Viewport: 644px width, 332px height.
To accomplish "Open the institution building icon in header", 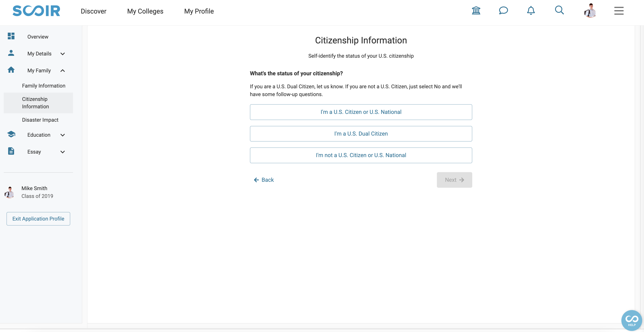I will pos(476,11).
